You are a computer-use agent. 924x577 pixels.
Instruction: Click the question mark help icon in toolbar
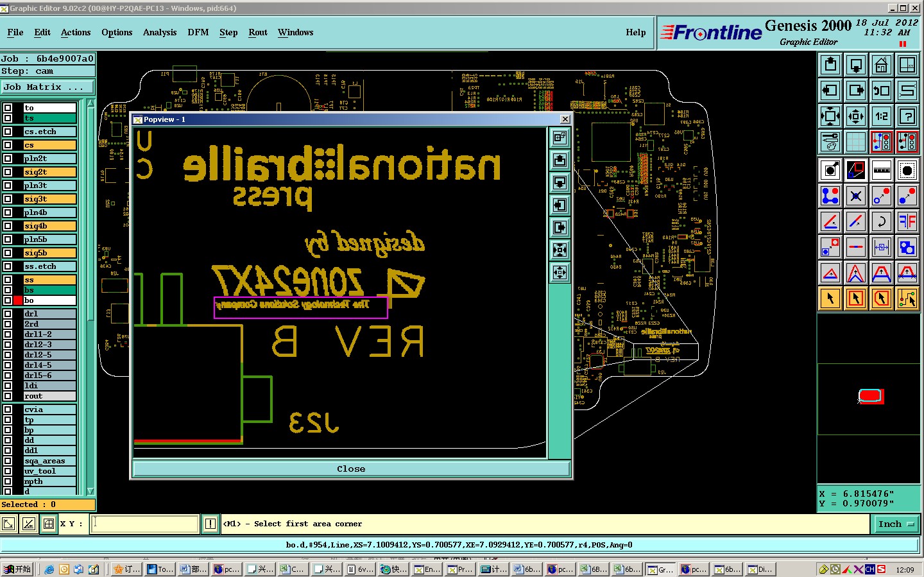907,116
